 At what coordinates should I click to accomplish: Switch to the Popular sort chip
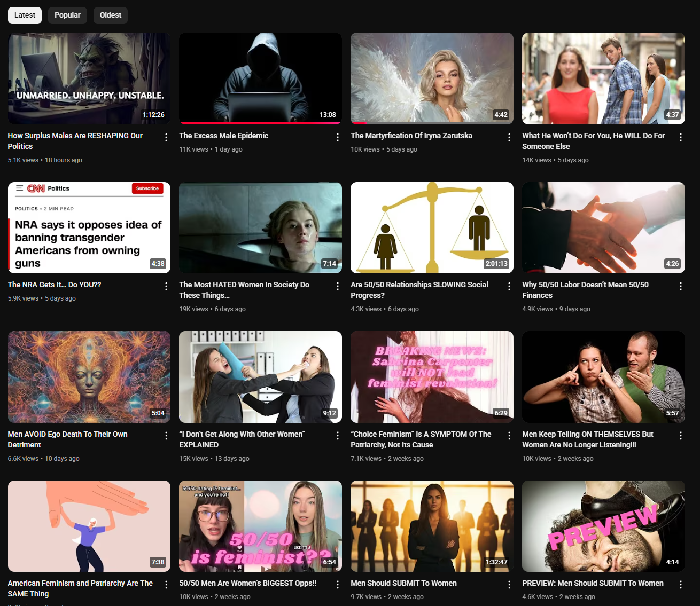[x=67, y=15]
